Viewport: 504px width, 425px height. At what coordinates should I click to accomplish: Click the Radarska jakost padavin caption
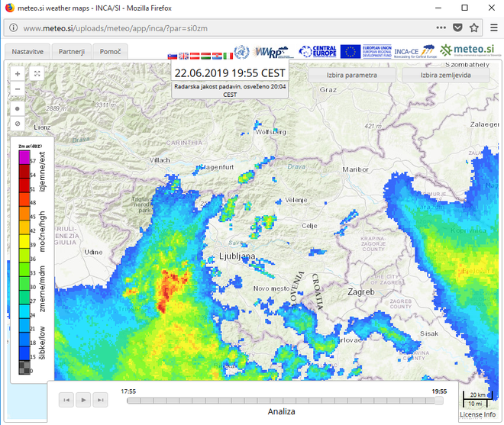(230, 90)
